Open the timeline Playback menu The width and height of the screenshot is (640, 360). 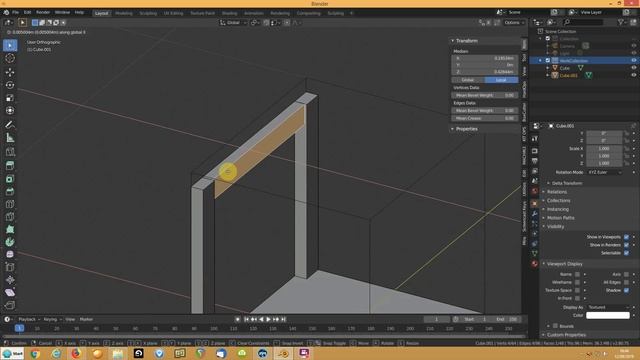pos(29,319)
